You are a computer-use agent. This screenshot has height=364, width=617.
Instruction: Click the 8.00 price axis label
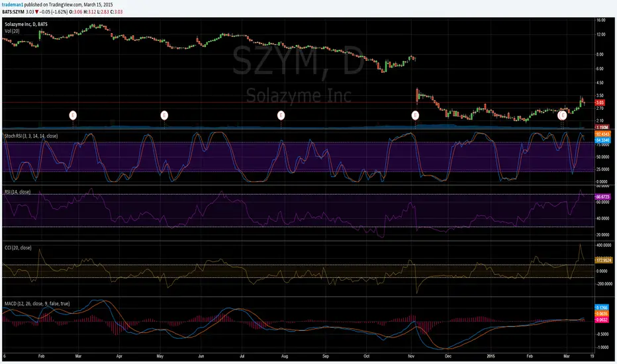tap(600, 55)
